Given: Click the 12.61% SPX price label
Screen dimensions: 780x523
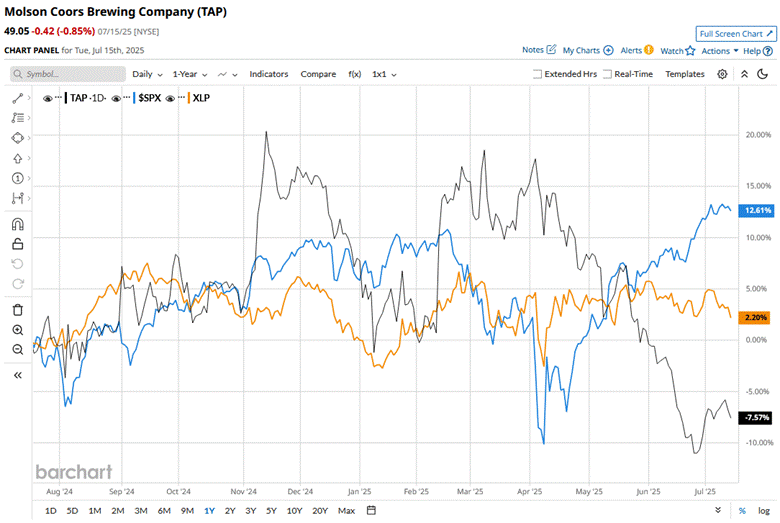Looking at the screenshot, I should click(x=757, y=210).
